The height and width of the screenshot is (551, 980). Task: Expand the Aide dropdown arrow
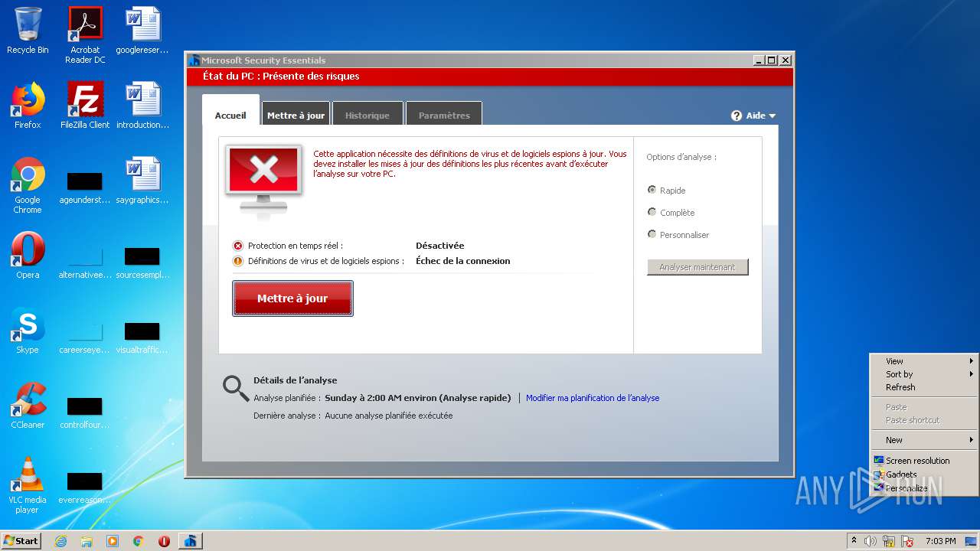click(x=772, y=116)
